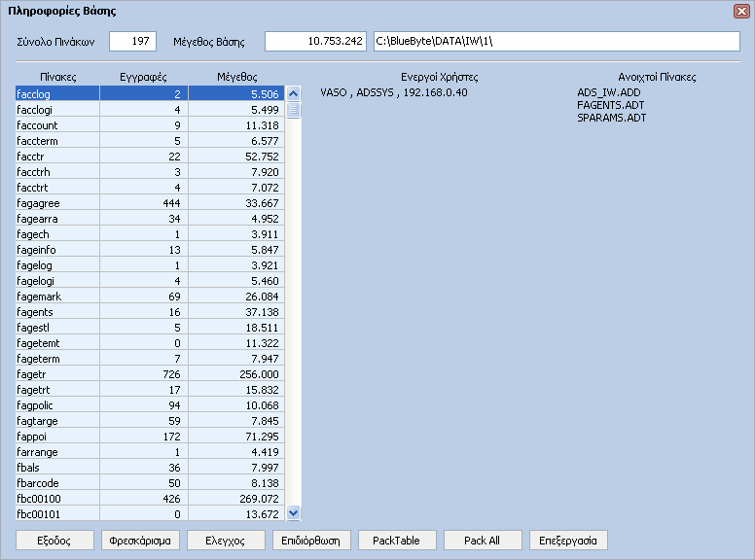Click the Pack All button
The image size is (755, 560).
tap(483, 541)
